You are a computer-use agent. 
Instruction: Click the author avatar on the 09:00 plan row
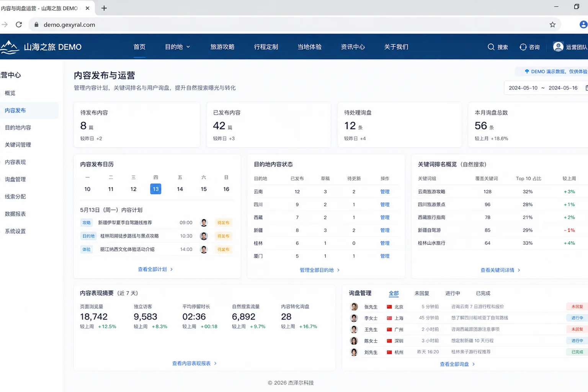(204, 223)
